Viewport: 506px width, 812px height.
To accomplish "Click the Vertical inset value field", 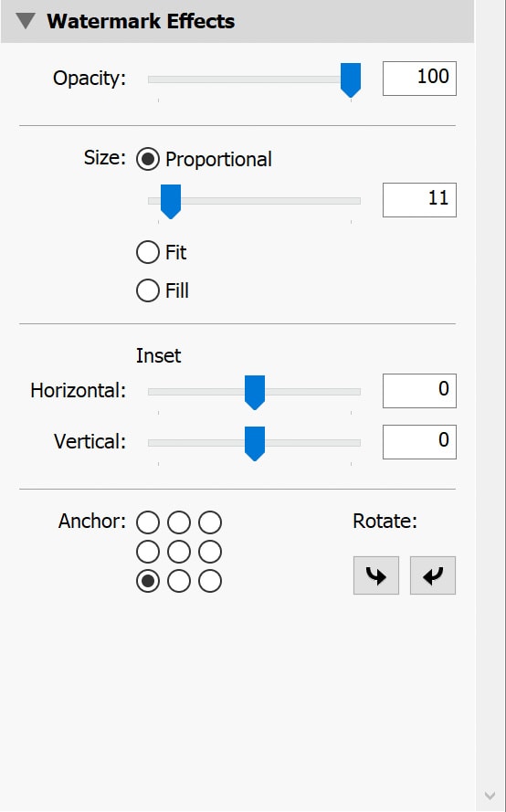I will [x=419, y=442].
